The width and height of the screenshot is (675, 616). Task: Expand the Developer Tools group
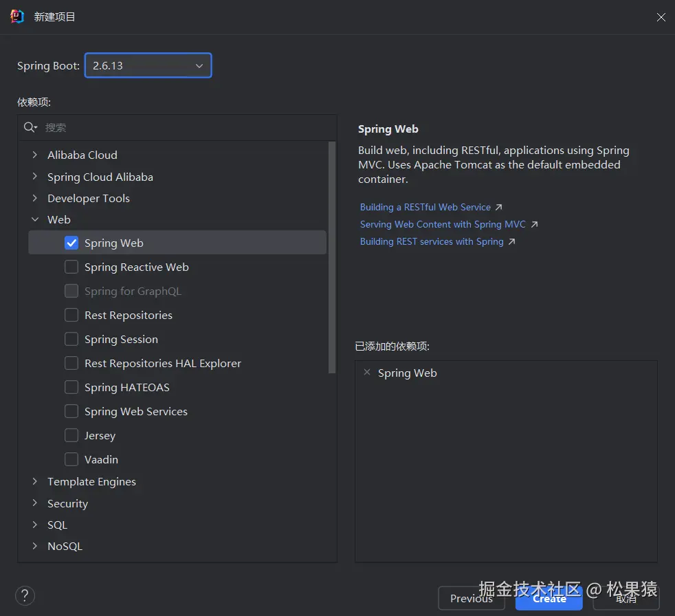tap(35, 198)
